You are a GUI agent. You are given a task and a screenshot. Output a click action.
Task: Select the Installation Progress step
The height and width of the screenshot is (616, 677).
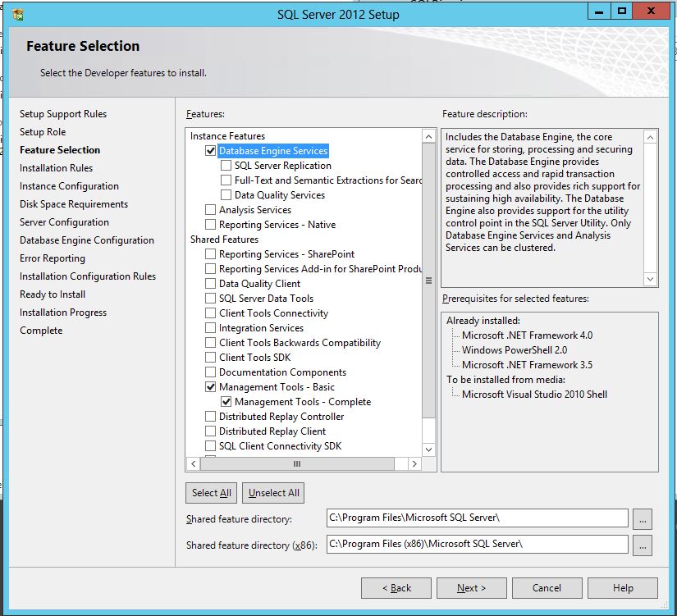63,313
